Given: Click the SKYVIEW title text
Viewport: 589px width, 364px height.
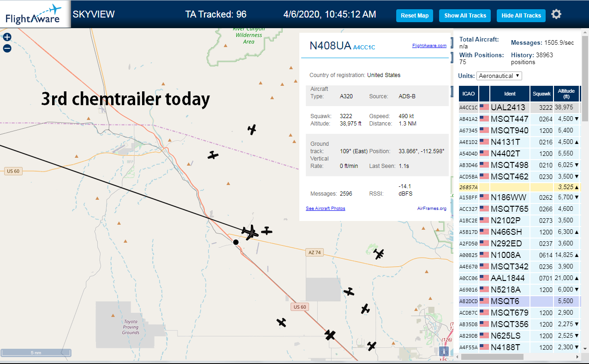Looking at the screenshot, I should click(94, 14).
